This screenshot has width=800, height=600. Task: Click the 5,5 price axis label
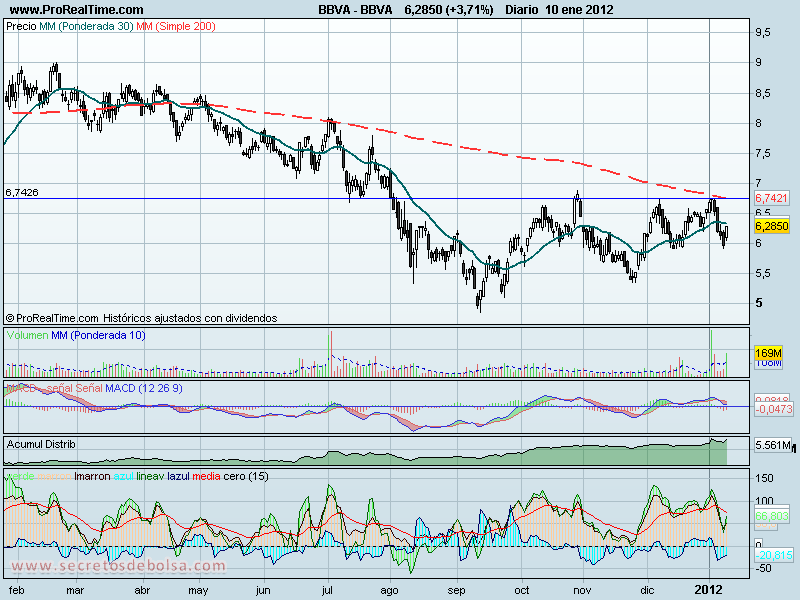coord(763,273)
